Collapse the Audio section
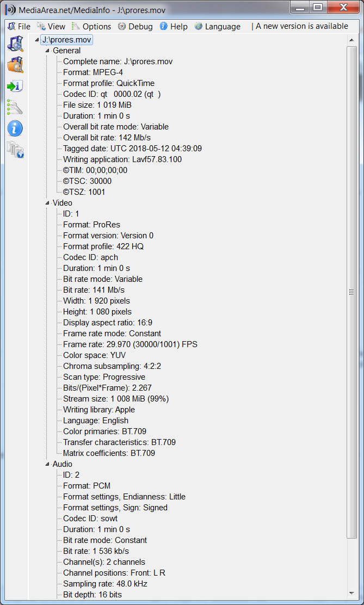This screenshot has width=364, height=605. 47,464
